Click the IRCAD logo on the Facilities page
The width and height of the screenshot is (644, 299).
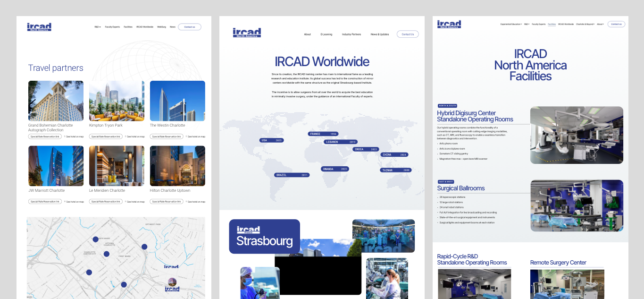click(x=449, y=24)
